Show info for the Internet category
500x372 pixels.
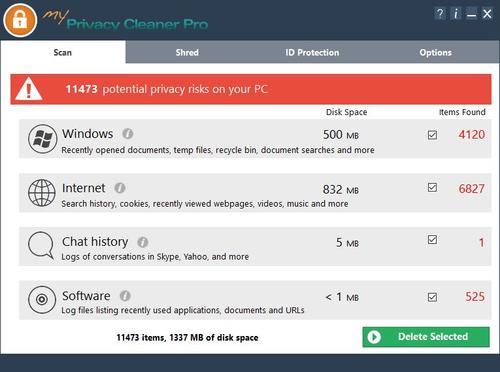pyautogui.click(x=120, y=188)
